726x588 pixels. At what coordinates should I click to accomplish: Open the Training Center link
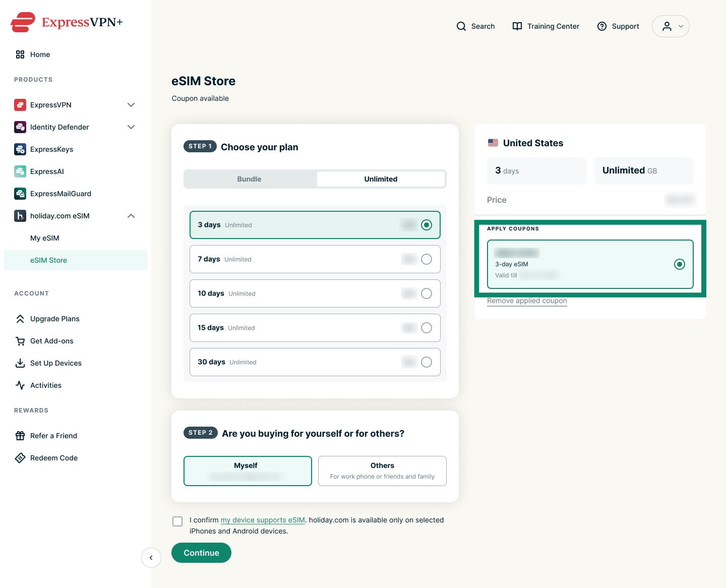click(553, 26)
